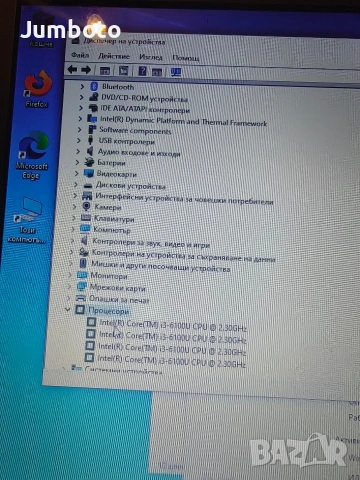
Task: Open the Microsoft Edge desktop shortcut
Action: [x=33, y=156]
